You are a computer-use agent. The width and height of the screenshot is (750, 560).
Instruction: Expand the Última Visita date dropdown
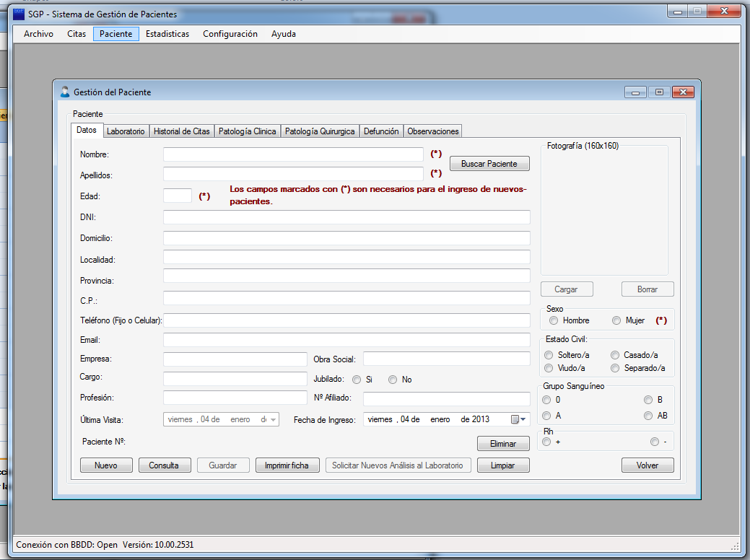[x=273, y=419]
